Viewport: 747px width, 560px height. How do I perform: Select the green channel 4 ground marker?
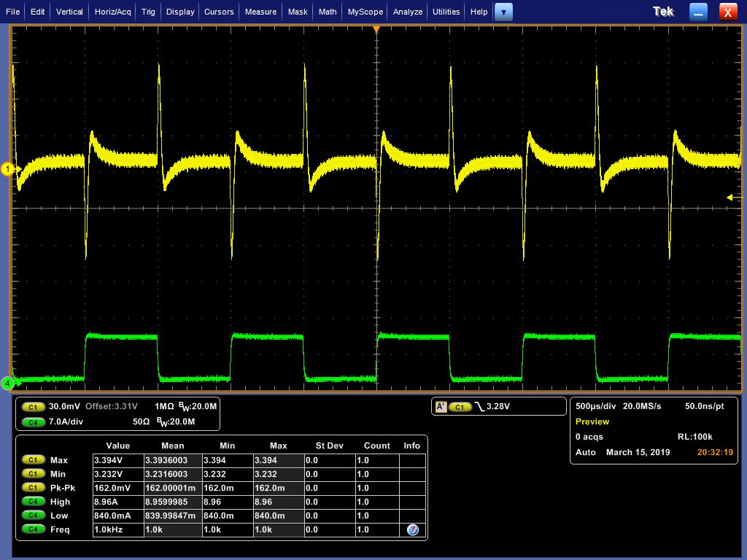point(8,383)
